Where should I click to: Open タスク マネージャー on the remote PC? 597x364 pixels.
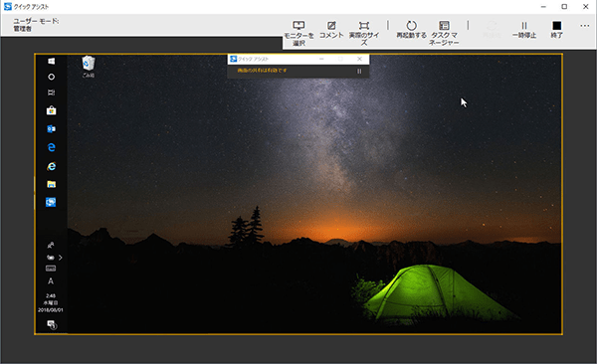444,34
